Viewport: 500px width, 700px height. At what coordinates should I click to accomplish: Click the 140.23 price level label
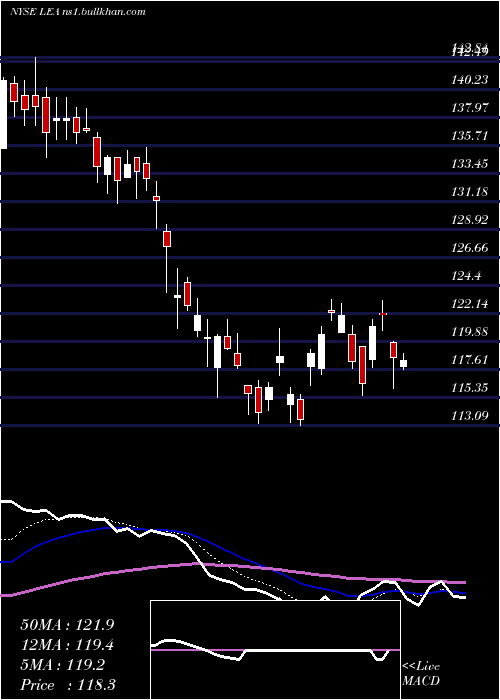point(470,80)
